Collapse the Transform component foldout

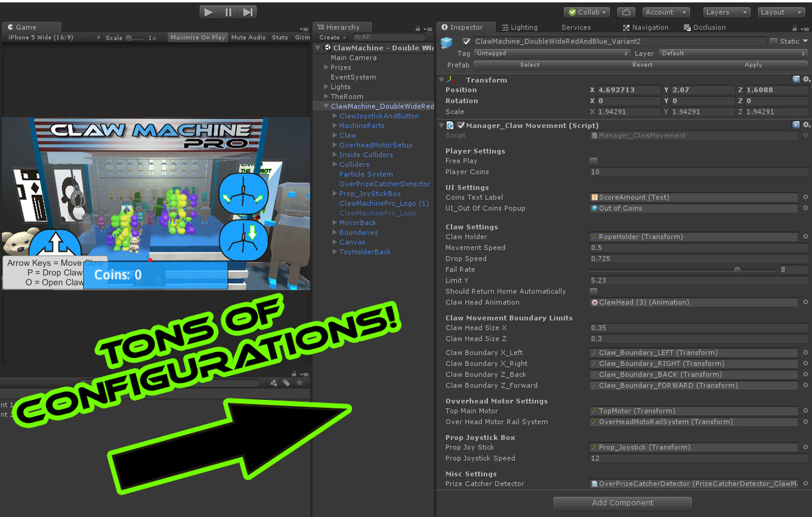click(442, 80)
